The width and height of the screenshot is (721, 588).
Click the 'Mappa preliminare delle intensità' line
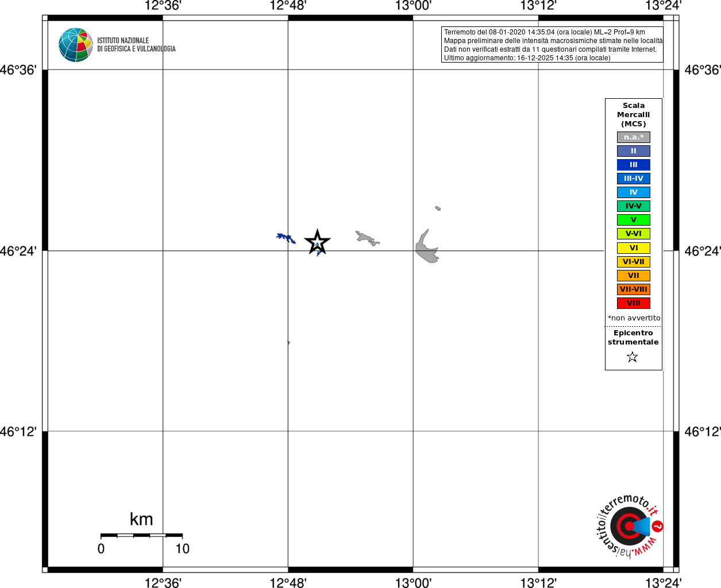553,41
